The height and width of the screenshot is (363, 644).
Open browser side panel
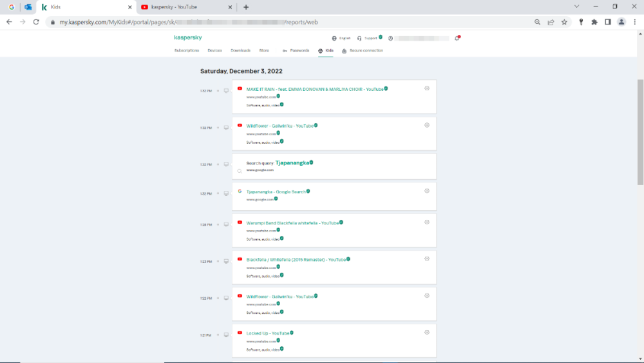coord(608,22)
